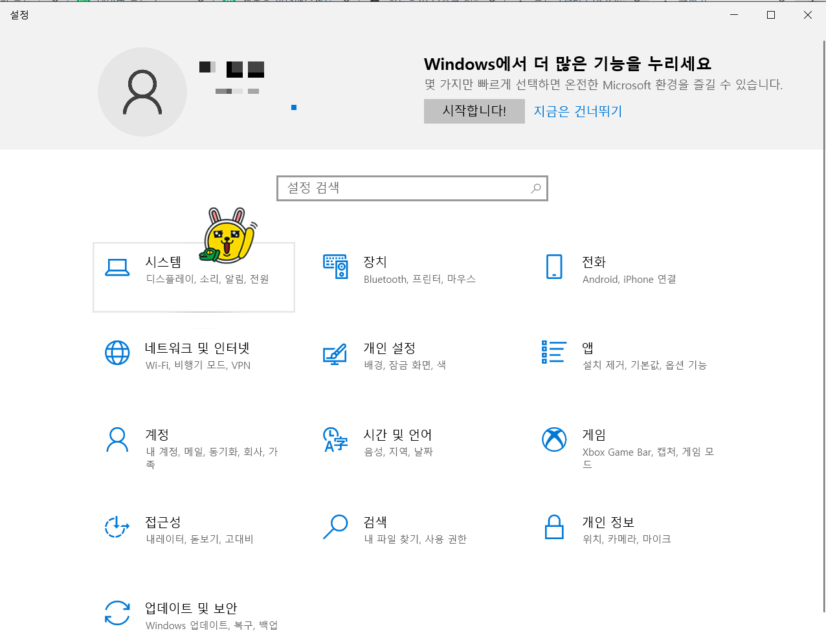Screen dimensions: 826x644
Task: Click the 검색 category title text
Action: (375, 522)
